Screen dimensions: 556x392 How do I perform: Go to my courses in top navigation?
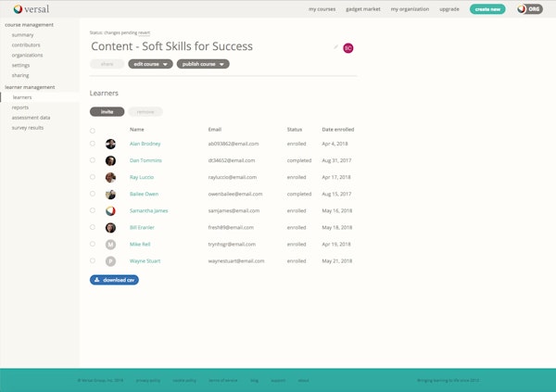(x=322, y=9)
